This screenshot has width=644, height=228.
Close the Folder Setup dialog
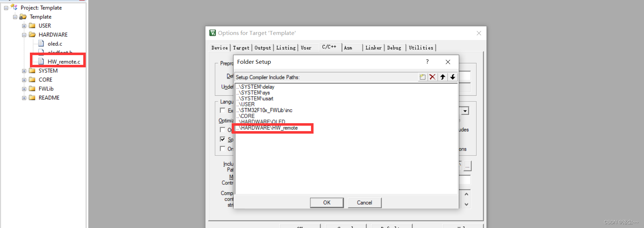tap(448, 62)
